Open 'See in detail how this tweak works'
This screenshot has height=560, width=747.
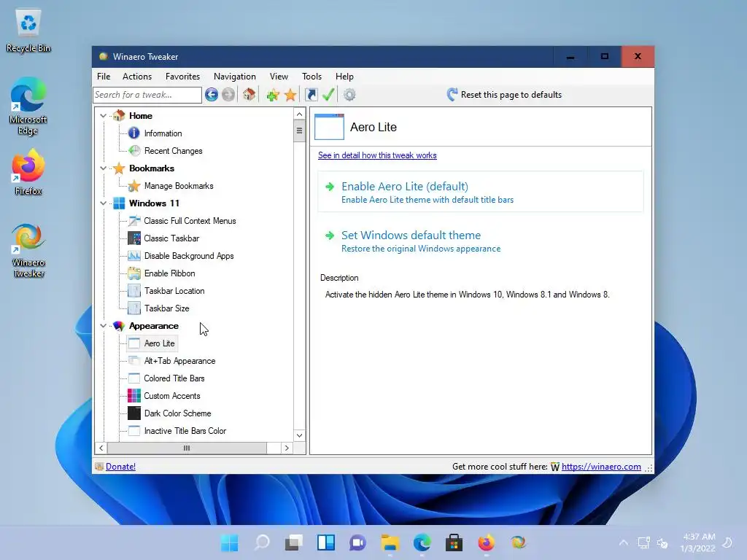point(377,155)
